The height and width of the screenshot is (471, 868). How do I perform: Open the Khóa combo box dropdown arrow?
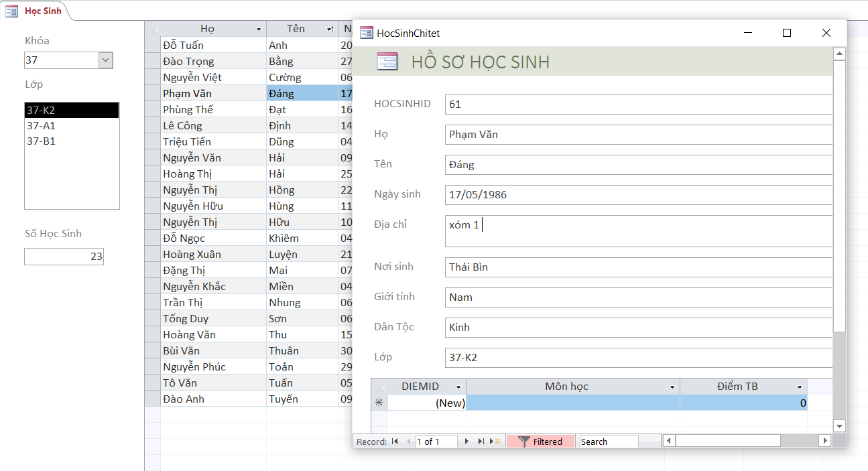[x=105, y=60]
